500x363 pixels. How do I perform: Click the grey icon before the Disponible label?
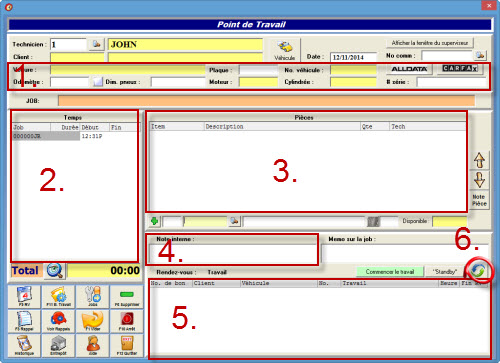coord(373,221)
